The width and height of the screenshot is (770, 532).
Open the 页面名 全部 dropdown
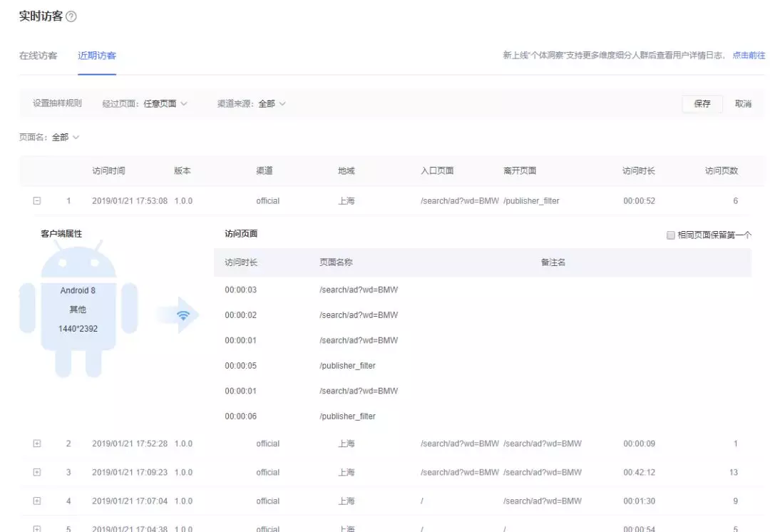pyautogui.click(x=65, y=138)
